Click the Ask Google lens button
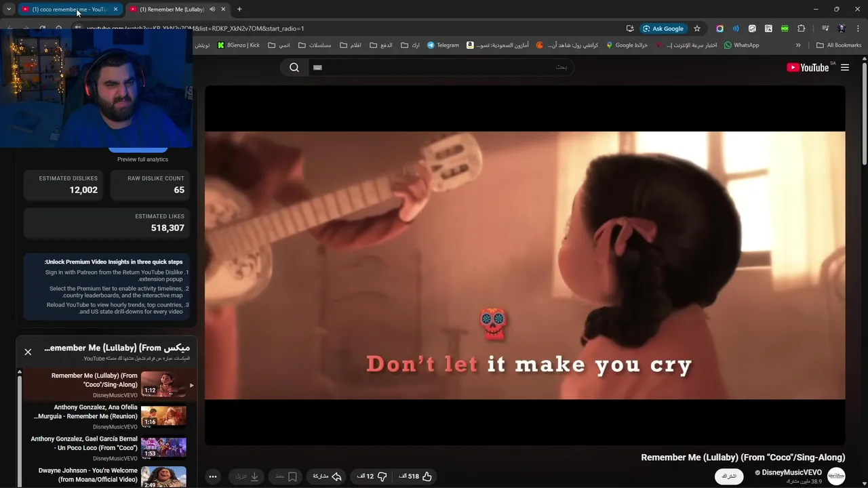 click(663, 28)
